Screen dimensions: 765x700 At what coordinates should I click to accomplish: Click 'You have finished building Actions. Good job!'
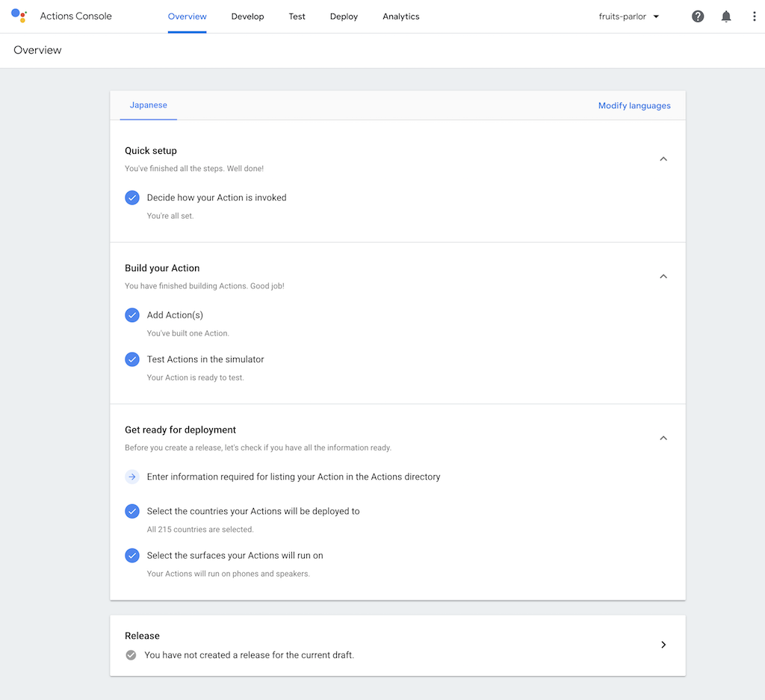click(205, 286)
